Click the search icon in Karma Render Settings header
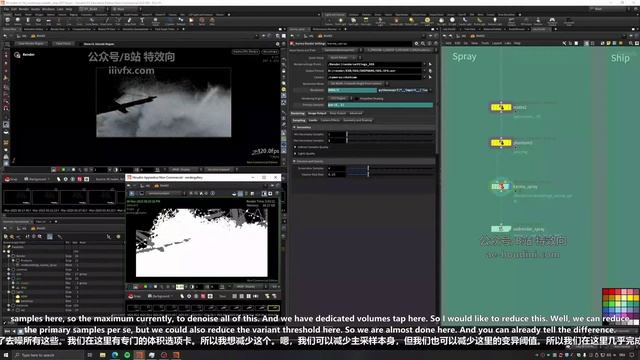Screen dimensions: 640x360 tap(423, 43)
